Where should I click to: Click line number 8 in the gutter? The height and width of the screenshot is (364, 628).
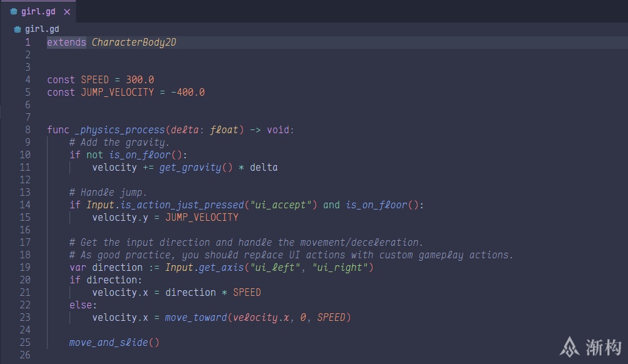coord(28,130)
